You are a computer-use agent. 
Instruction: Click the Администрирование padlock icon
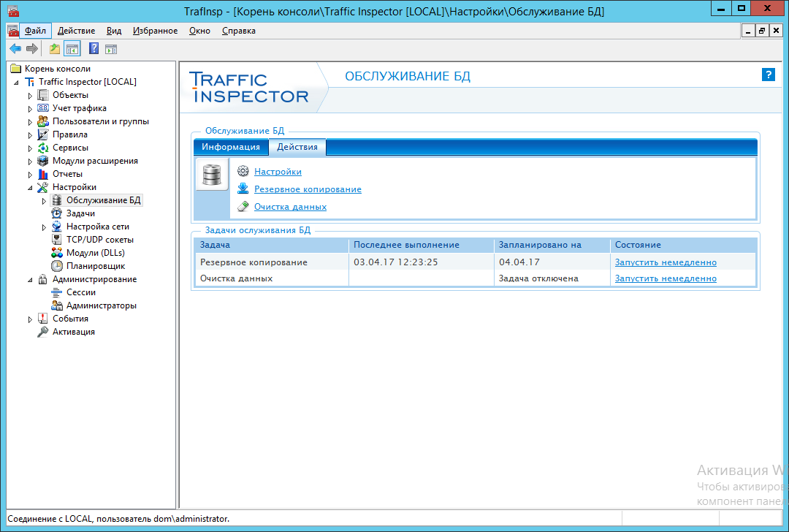43,279
